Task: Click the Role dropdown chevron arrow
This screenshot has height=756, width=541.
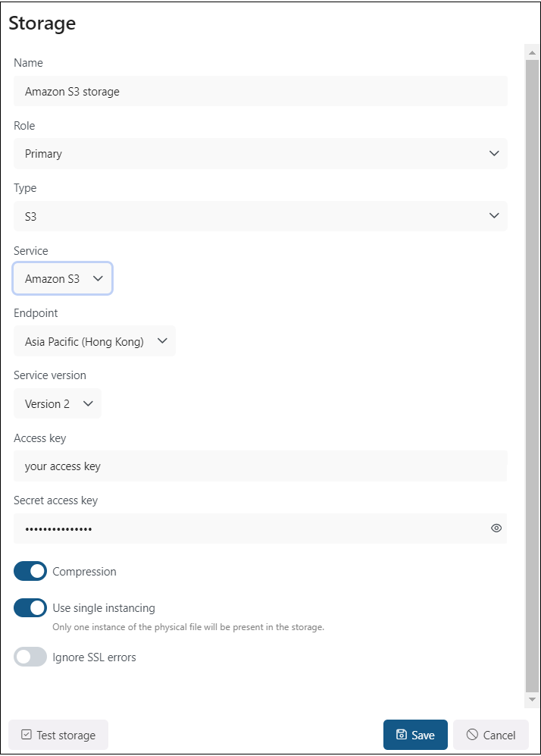Action: click(494, 154)
